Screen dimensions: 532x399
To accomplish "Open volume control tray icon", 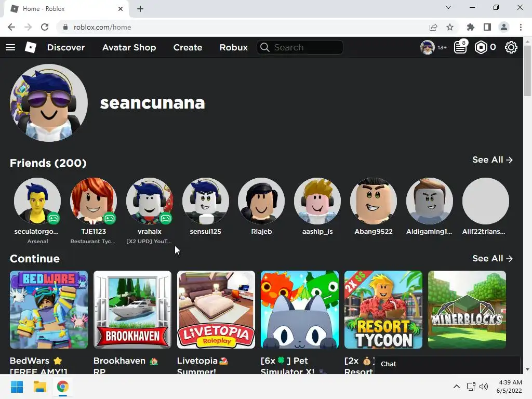I will click(x=484, y=387).
